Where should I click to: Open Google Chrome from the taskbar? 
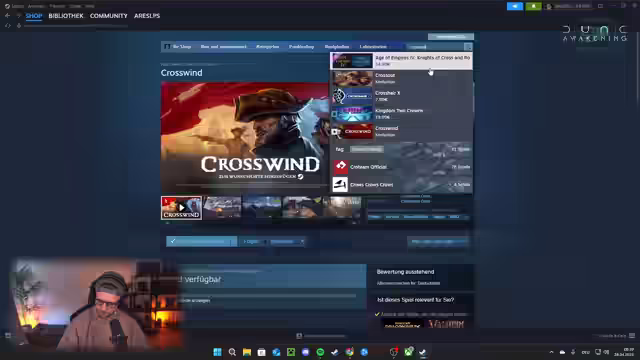point(349,352)
